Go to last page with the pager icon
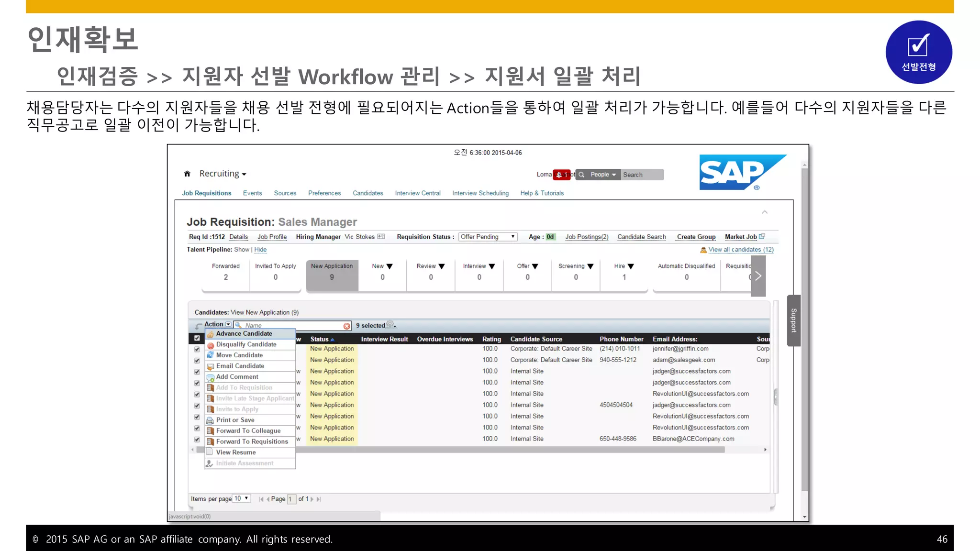 (x=319, y=499)
